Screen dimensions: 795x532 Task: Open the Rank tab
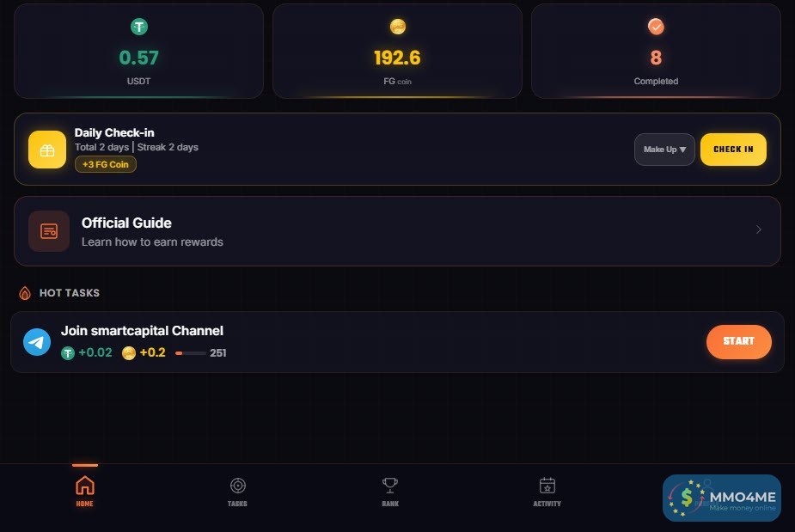point(390,492)
